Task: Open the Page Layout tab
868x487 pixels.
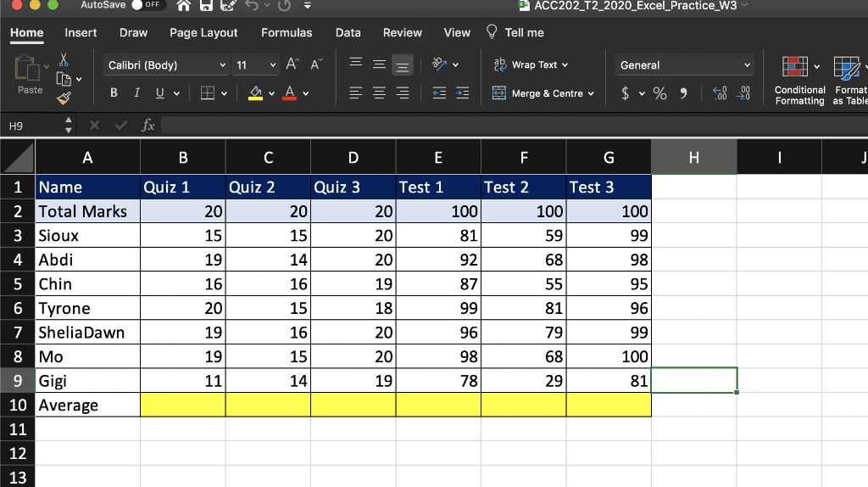Action: point(203,33)
